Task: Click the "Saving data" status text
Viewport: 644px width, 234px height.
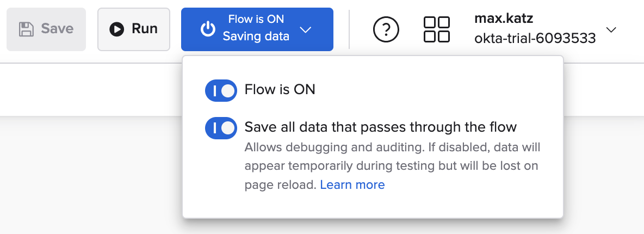Action: [256, 37]
